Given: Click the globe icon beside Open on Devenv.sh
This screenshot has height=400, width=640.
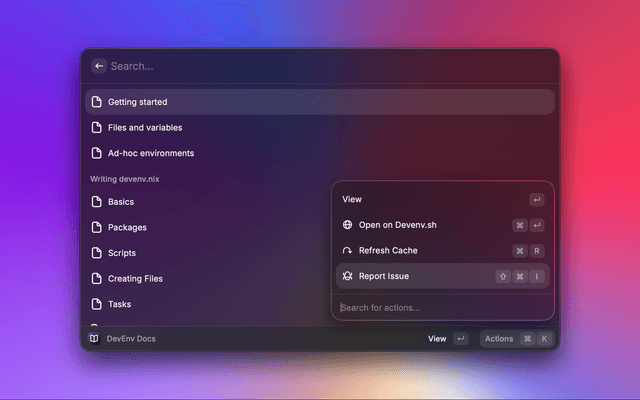Looking at the screenshot, I should pyautogui.click(x=348, y=225).
